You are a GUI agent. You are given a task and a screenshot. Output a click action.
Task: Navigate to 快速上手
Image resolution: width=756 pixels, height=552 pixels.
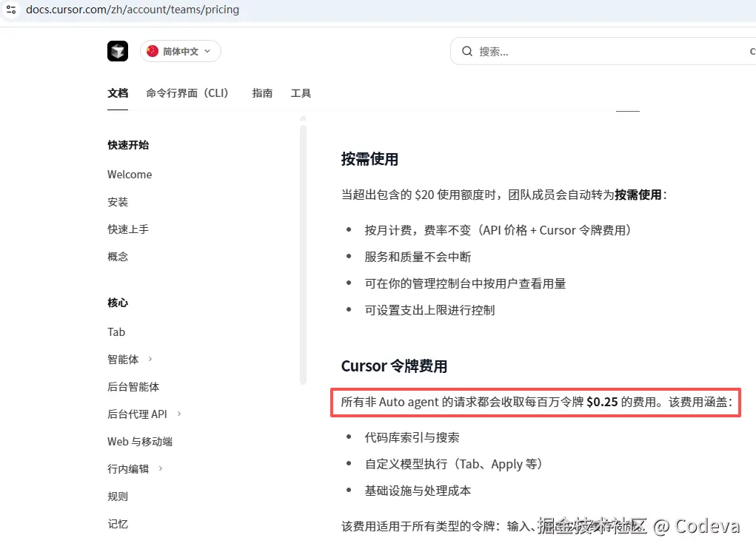[x=127, y=229]
